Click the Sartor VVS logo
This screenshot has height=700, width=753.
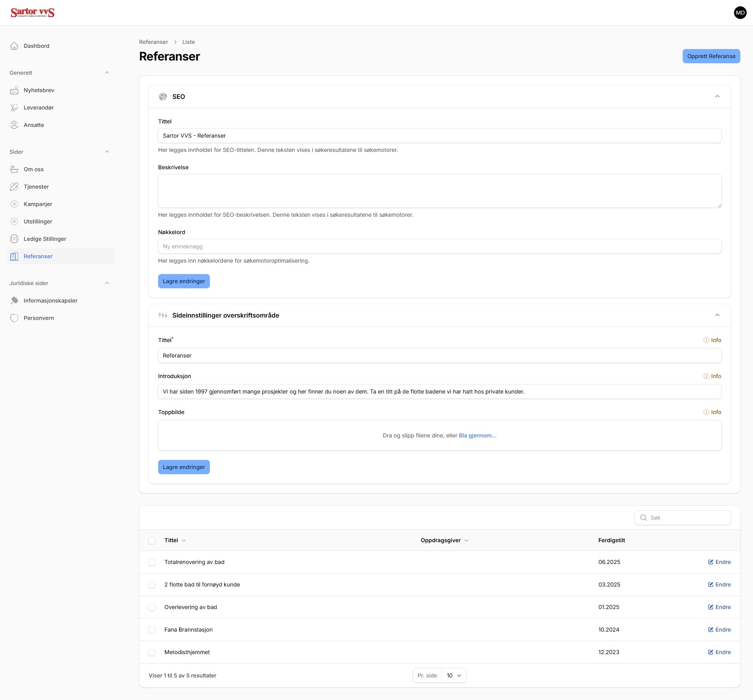tap(32, 13)
